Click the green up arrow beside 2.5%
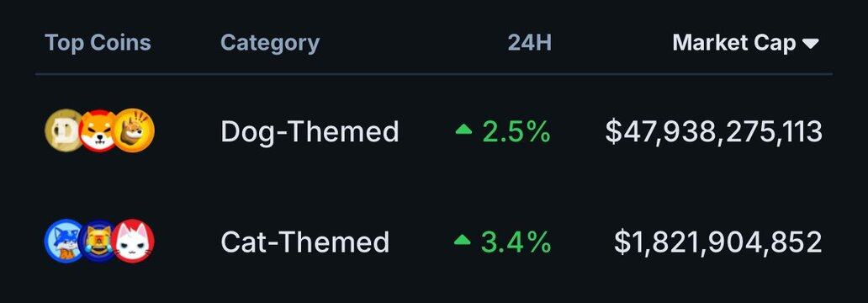This screenshot has height=303, width=868. click(463, 129)
